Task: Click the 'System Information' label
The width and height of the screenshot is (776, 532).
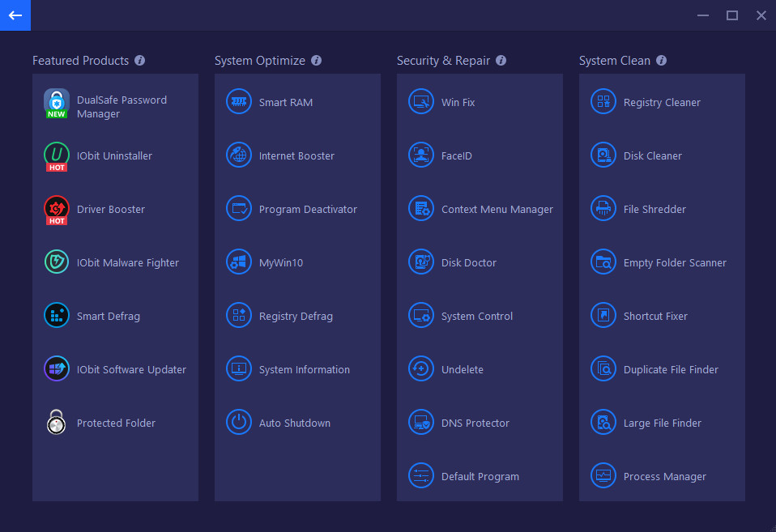Action: [304, 370]
